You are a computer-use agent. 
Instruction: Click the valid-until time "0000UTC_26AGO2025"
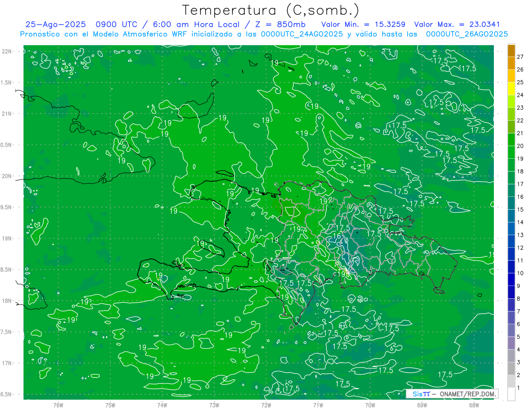coord(467,34)
